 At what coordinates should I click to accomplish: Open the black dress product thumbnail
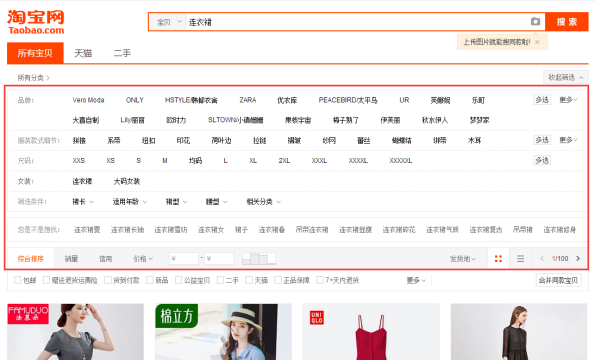(519, 332)
